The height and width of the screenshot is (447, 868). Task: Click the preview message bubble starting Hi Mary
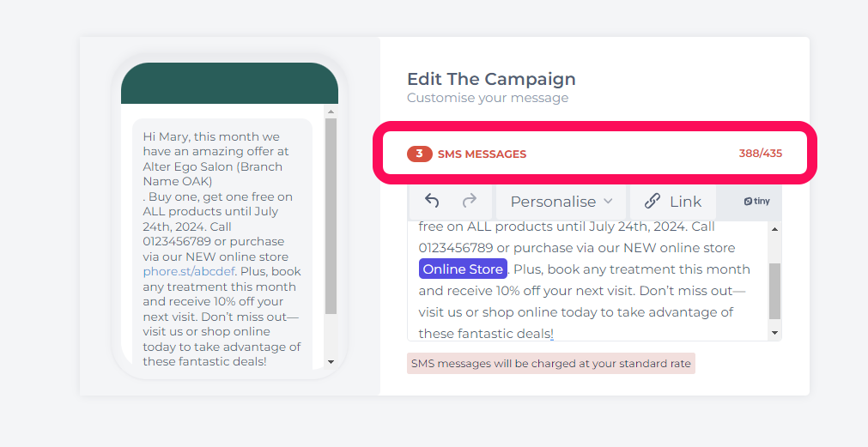(x=222, y=244)
